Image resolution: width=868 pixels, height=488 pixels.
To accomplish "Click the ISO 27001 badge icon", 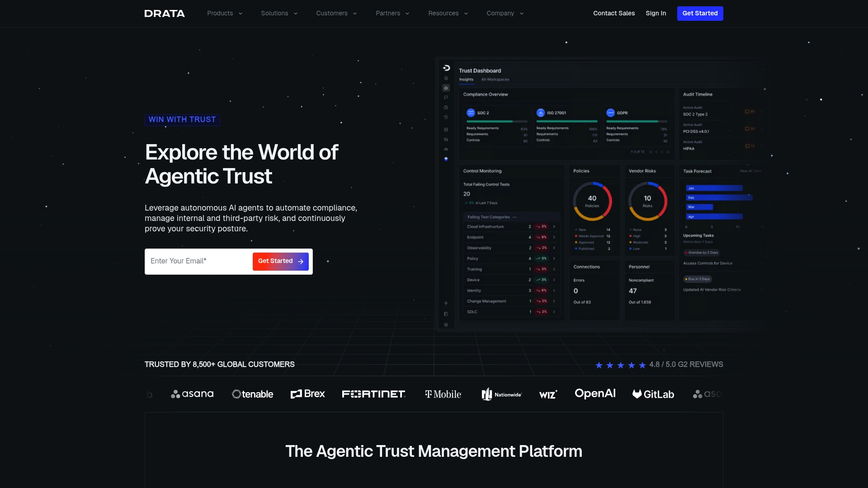I will point(541,113).
